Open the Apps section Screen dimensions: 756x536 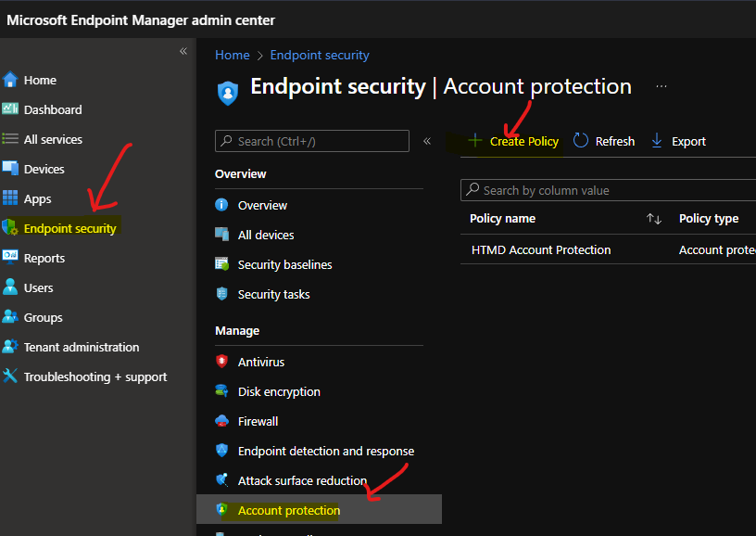pyautogui.click(x=38, y=199)
